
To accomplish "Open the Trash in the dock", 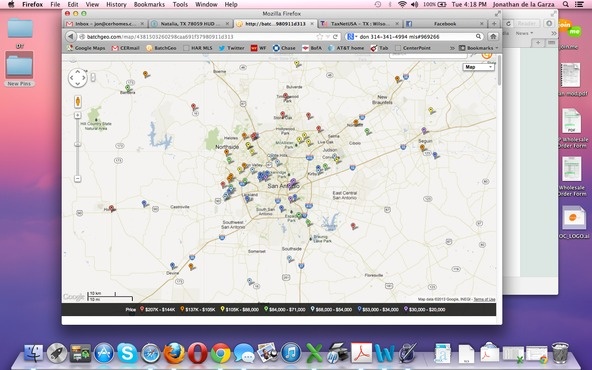I will (560, 353).
